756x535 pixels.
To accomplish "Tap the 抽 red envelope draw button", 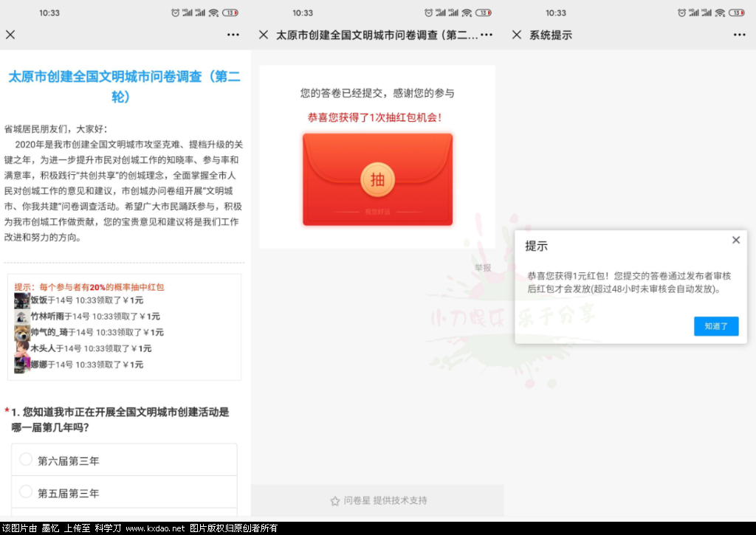I will click(x=377, y=179).
